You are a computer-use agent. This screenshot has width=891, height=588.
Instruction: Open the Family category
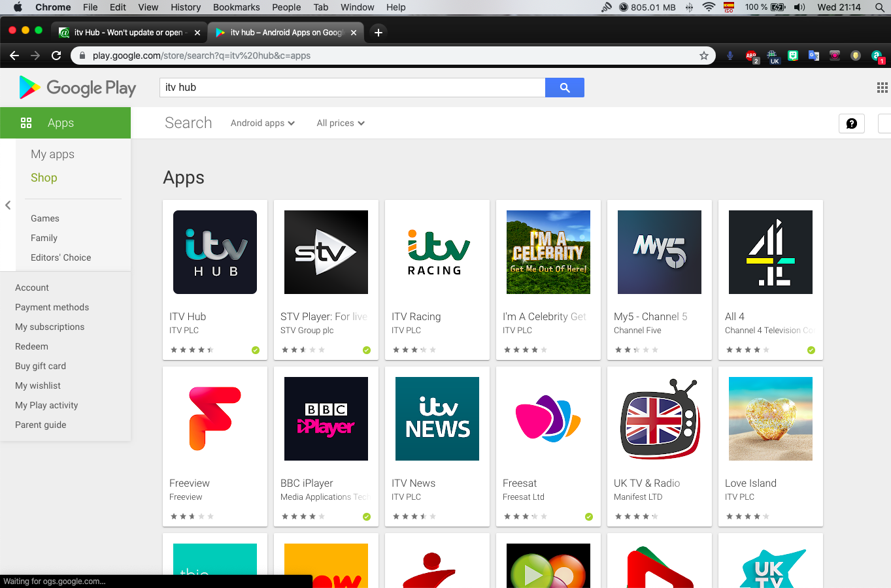(x=44, y=238)
